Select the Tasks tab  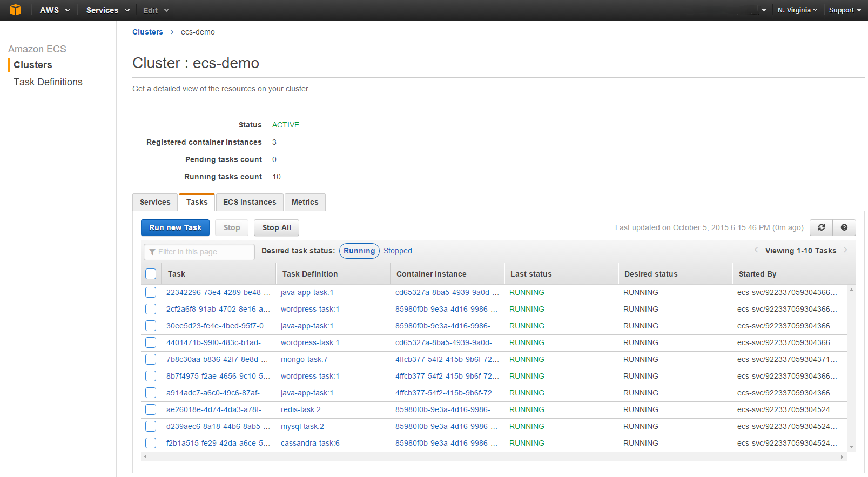197,202
